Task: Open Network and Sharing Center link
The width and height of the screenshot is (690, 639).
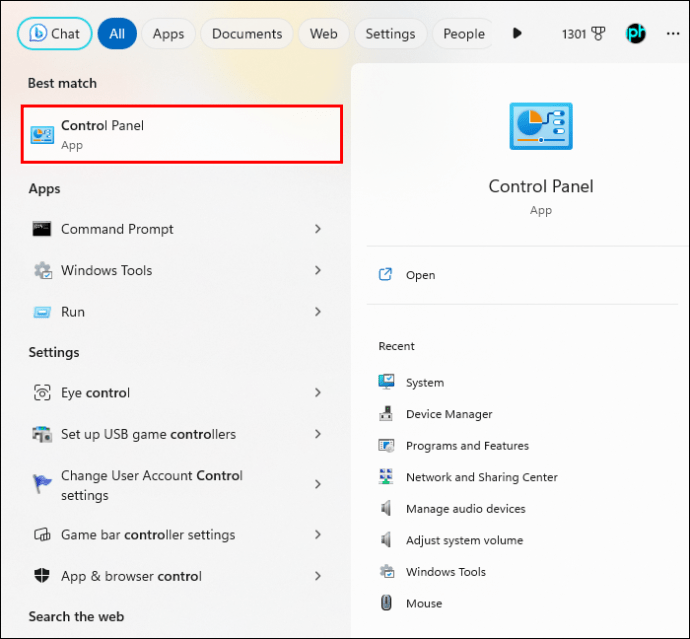Action: (481, 477)
